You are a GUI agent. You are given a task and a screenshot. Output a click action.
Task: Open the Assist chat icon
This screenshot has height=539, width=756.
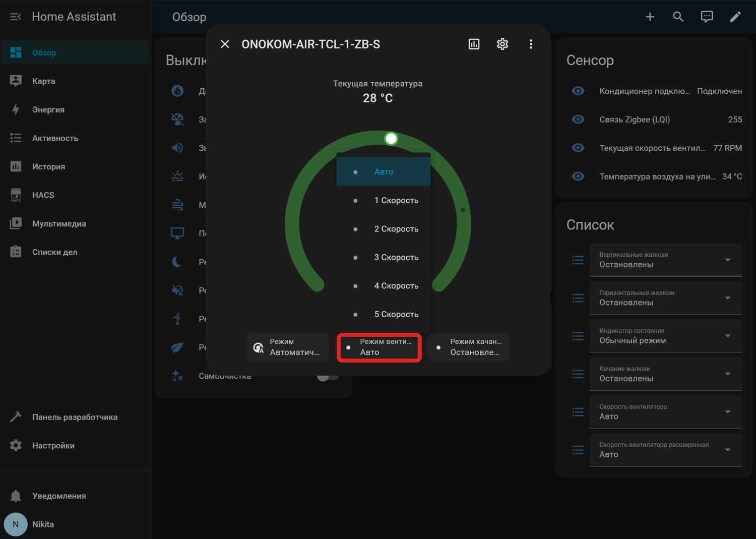pyautogui.click(x=707, y=17)
